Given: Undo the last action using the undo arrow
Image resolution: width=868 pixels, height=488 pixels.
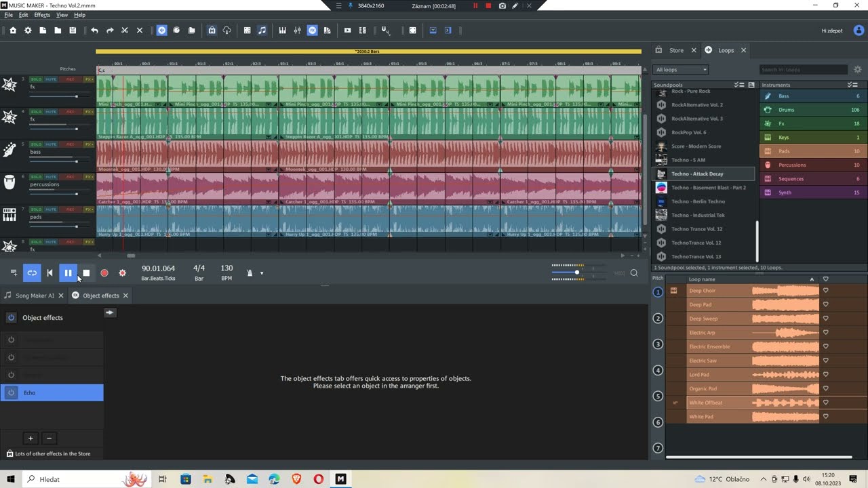Looking at the screenshot, I should pos(94,30).
